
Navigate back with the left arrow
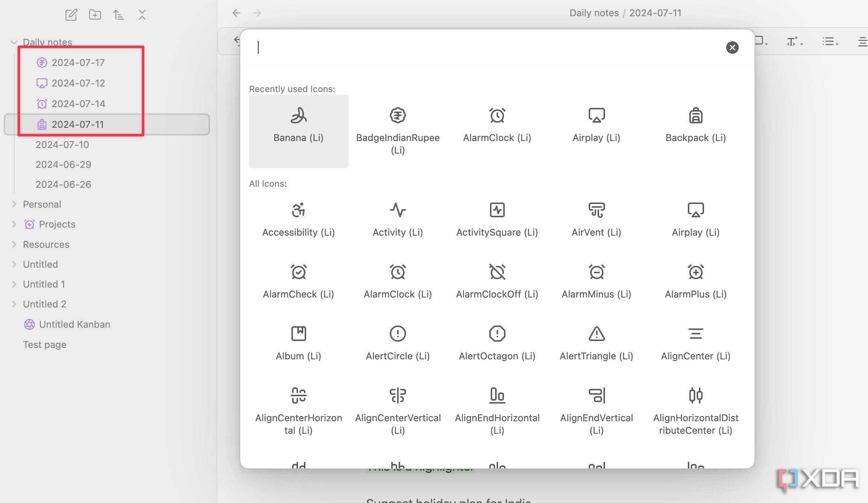[x=237, y=13]
